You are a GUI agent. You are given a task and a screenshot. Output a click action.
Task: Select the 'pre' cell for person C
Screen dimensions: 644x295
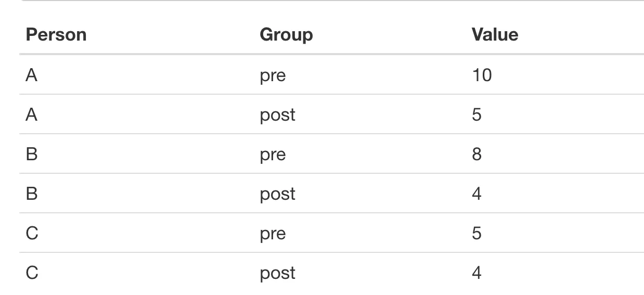point(273,235)
